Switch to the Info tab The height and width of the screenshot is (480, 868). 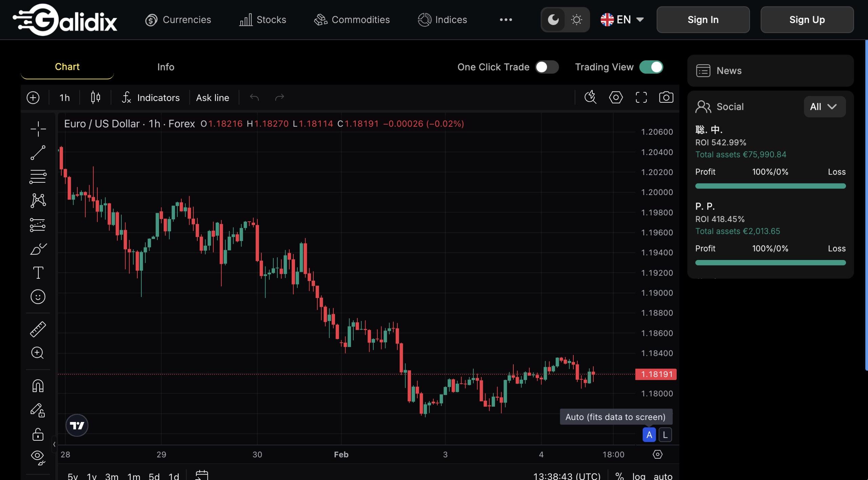click(x=165, y=67)
